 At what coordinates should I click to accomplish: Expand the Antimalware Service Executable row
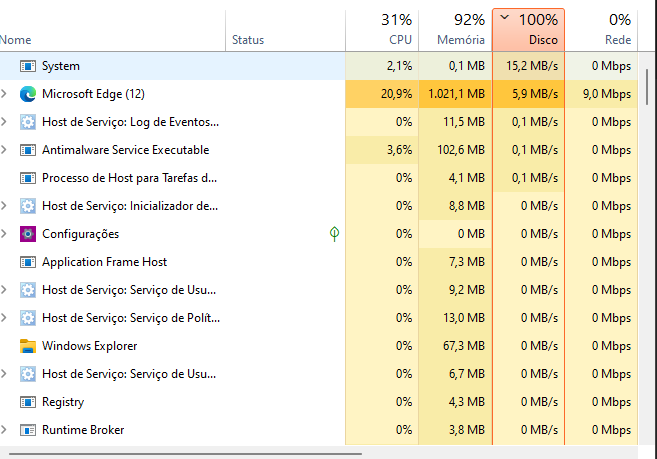click(x=4, y=150)
